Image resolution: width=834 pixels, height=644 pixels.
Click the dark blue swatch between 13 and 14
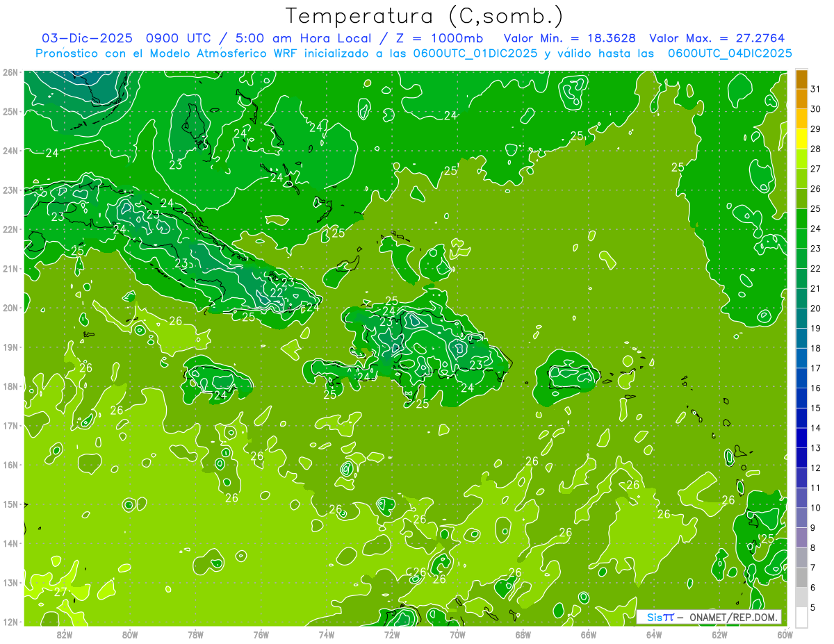click(x=801, y=438)
